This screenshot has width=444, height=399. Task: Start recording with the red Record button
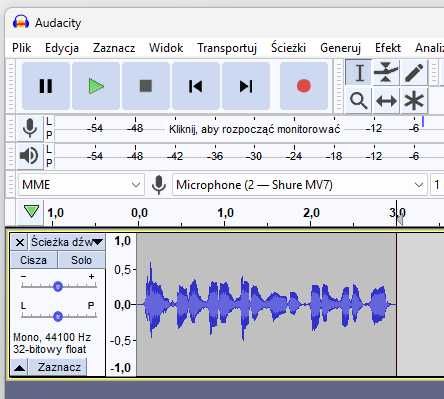click(x=304, y=86)
